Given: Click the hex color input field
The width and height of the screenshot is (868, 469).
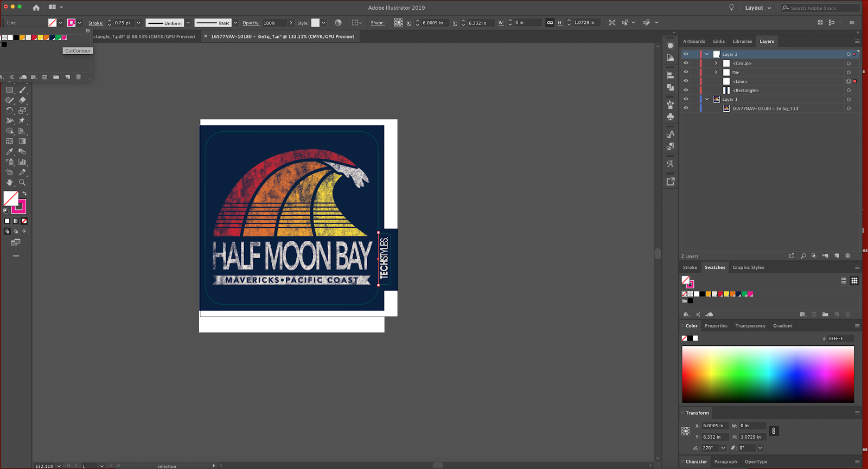Looking at the screenshot, I should pos(840,338).
